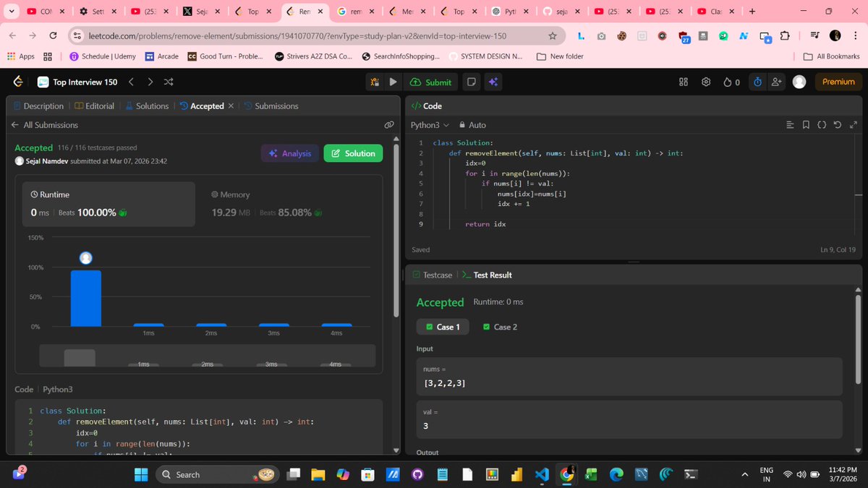The width and height of the screenshot is (868, 488).
Task: Run the code with the play icon
Action: point(392,82)
